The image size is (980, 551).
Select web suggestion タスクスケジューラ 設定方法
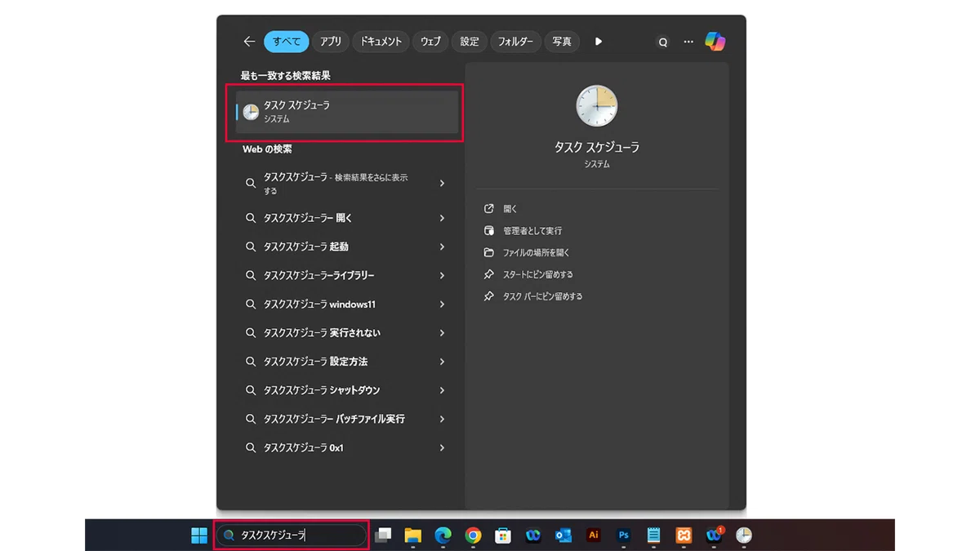point(347,362)
